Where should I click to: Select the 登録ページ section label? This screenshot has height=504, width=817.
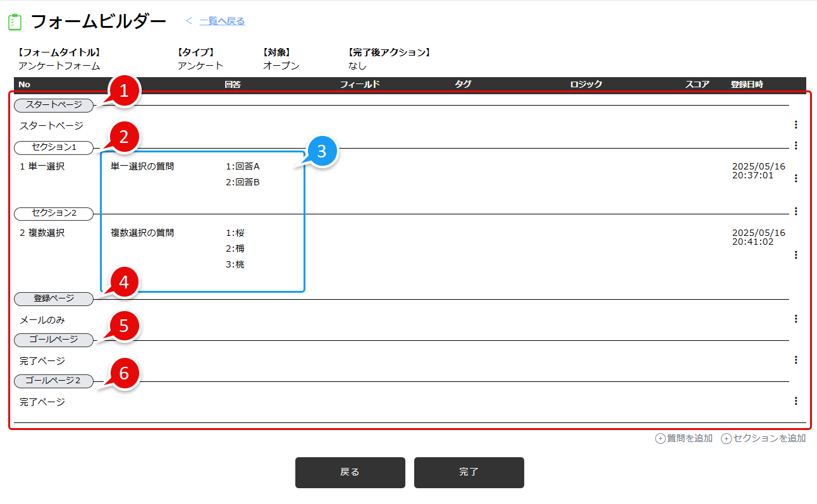point(54,298)
